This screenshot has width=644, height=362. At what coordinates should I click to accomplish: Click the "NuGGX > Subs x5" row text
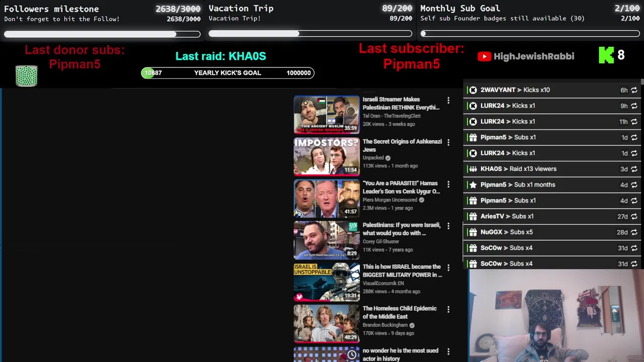pos(507,232)
